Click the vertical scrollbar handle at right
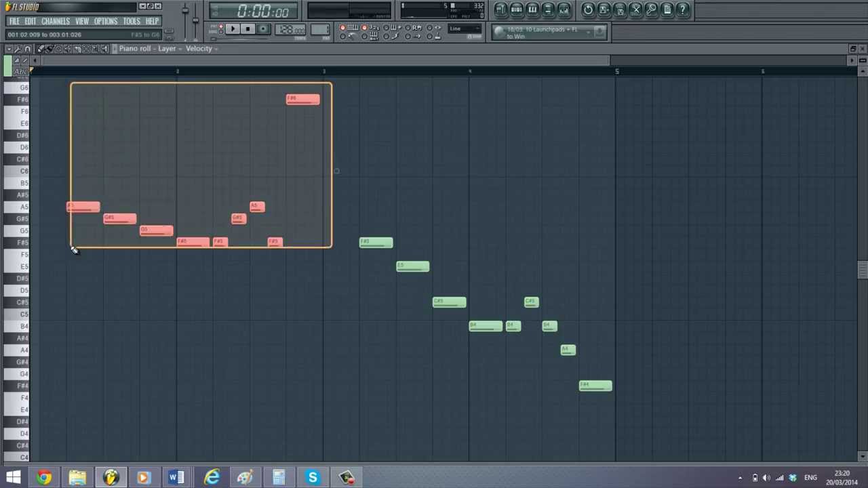Viewport: 868px width, 488px height. [862, 270]
